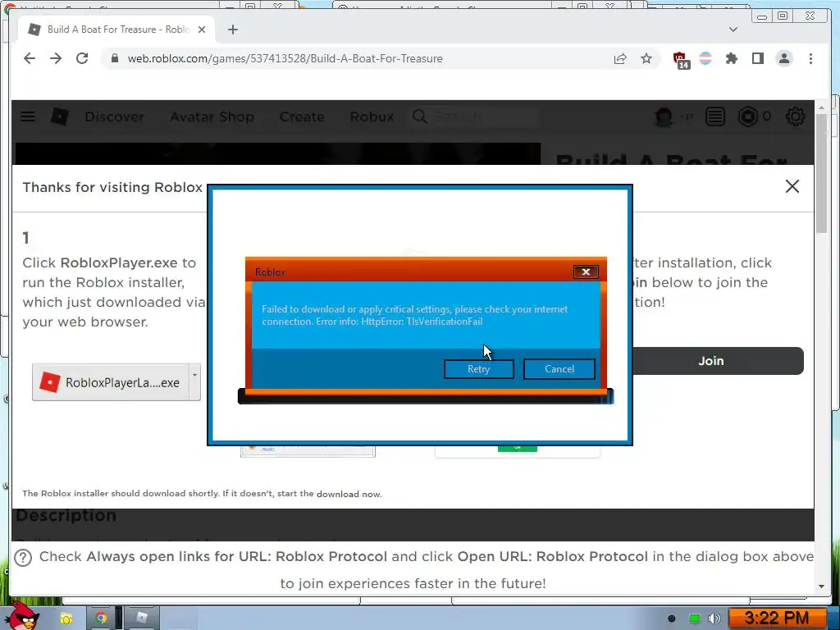Open the Robux menu item
The height and width of the screenshot is (630, 840).
coord(372,116)
